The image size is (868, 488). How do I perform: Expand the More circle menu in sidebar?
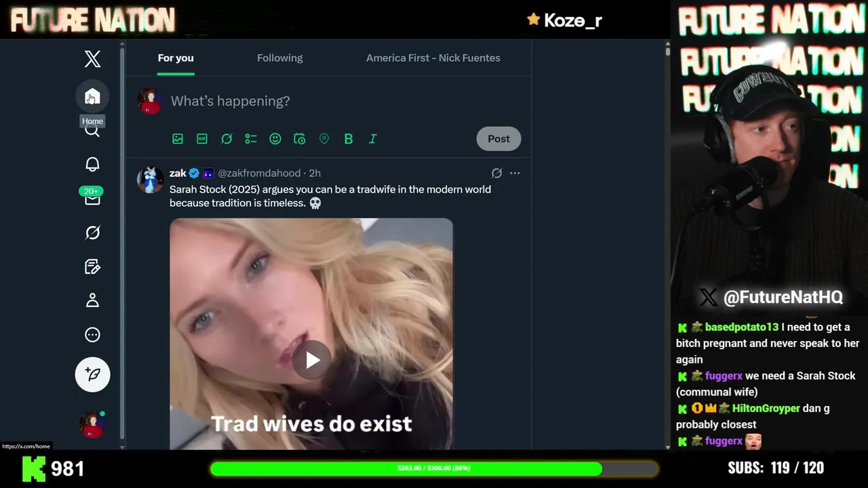(x=92, y=334)
